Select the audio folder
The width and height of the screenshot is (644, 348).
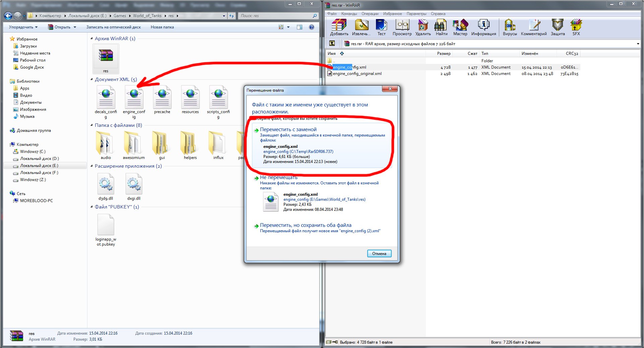(106, 145)
